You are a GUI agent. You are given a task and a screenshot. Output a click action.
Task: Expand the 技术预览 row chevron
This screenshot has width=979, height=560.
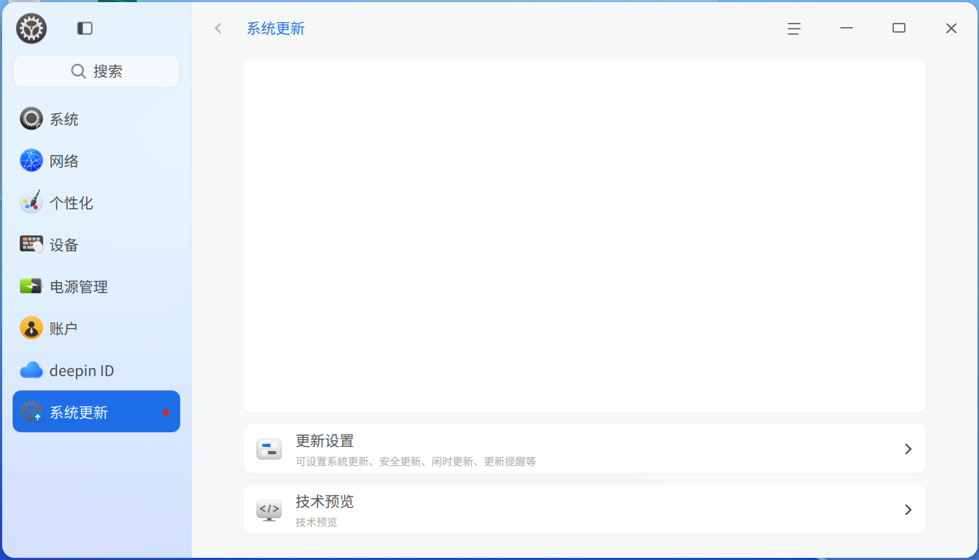908,510
